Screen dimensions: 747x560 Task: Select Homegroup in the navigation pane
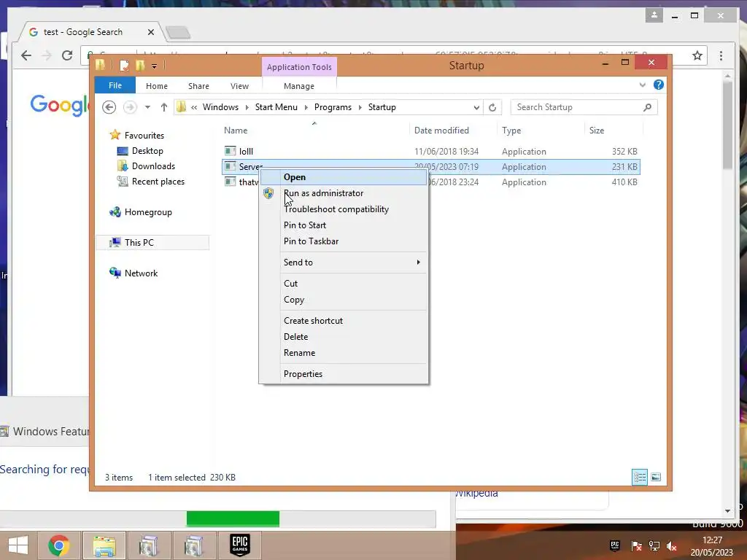[148, 212]
